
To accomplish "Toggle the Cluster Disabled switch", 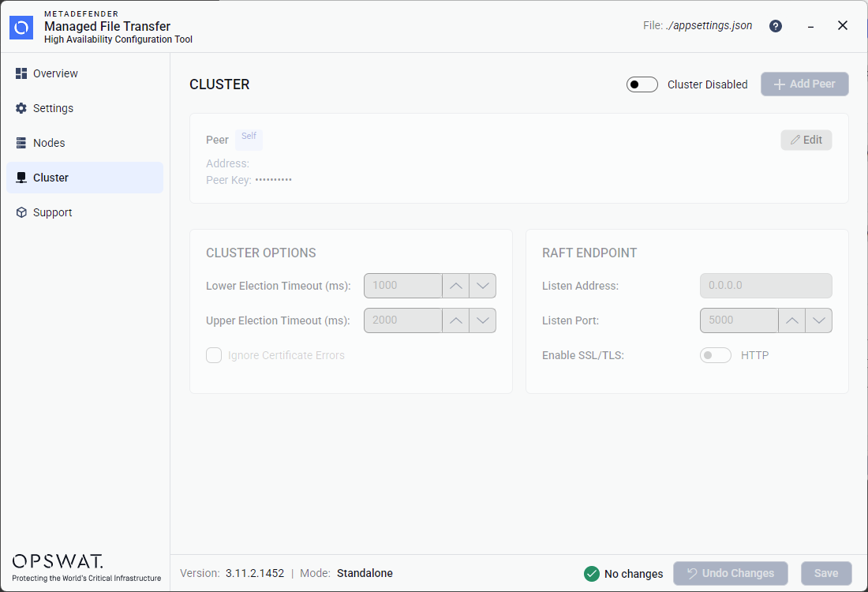I will pos(642,84).
